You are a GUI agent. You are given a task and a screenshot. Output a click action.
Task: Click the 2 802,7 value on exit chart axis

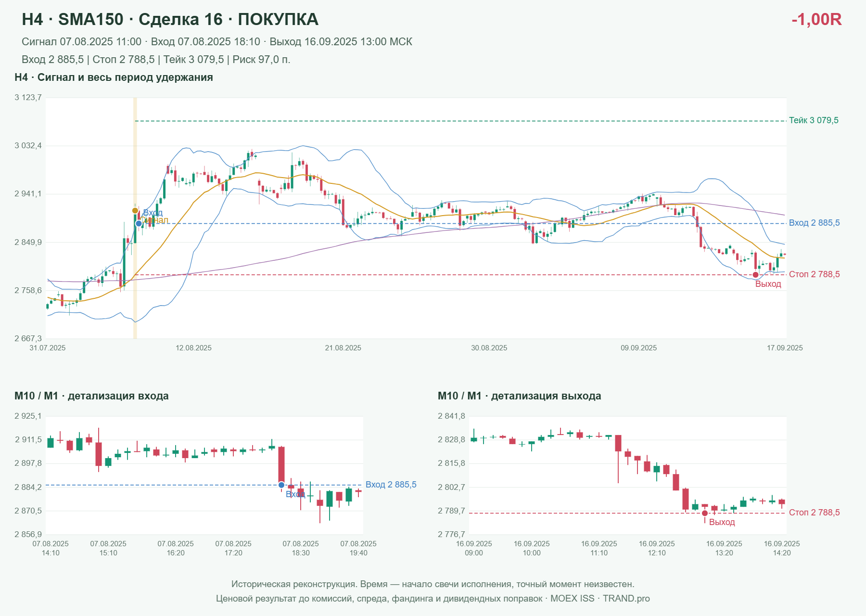[451, 487]
